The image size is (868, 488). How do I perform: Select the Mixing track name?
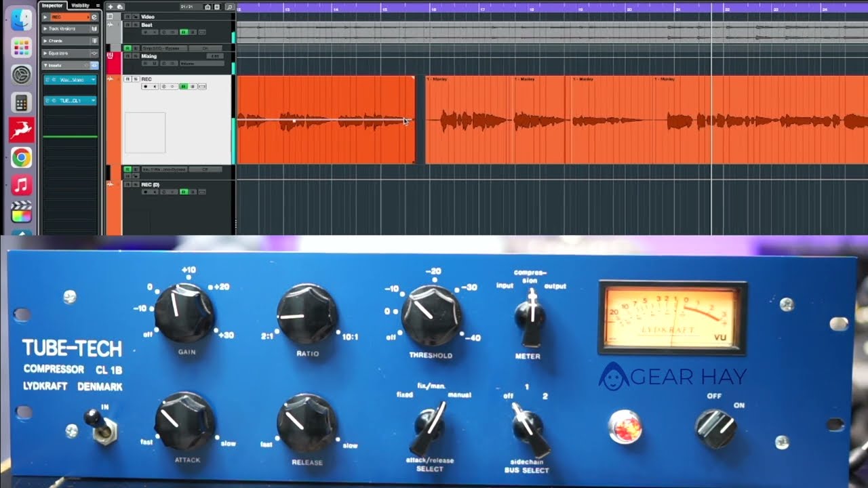(149, 56)
